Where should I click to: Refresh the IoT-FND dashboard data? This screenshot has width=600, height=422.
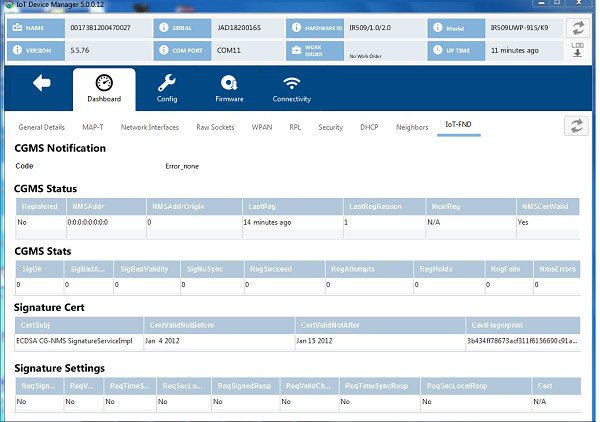[x=576, y=125]
